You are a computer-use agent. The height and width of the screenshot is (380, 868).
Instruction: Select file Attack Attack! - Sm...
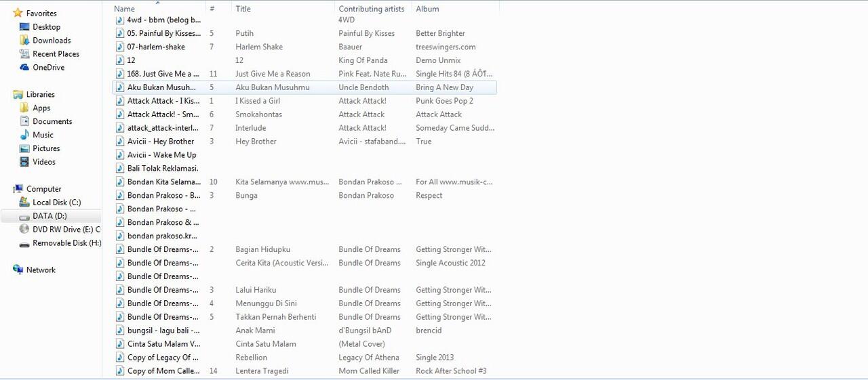[163, 114]
